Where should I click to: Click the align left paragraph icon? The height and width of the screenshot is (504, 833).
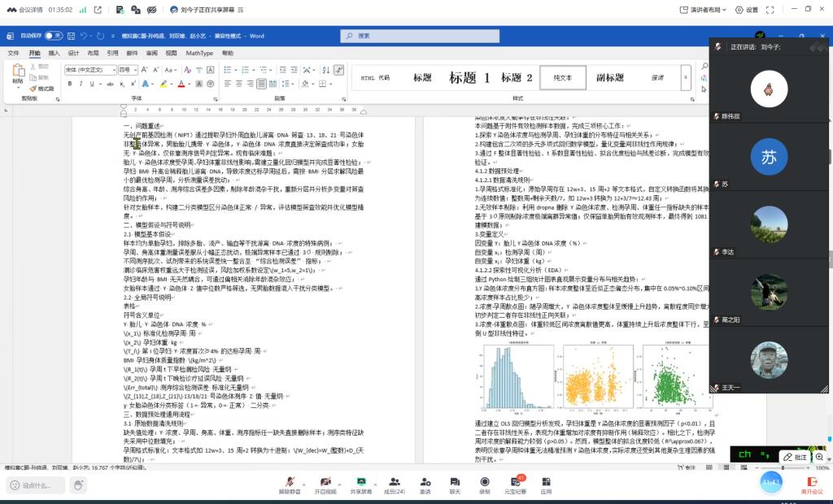(228, 84)
